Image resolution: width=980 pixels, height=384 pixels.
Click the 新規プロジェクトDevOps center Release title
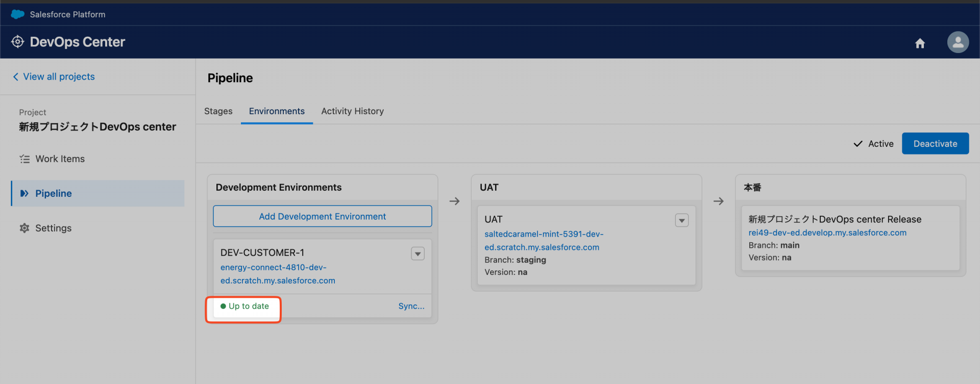[835, 219]
